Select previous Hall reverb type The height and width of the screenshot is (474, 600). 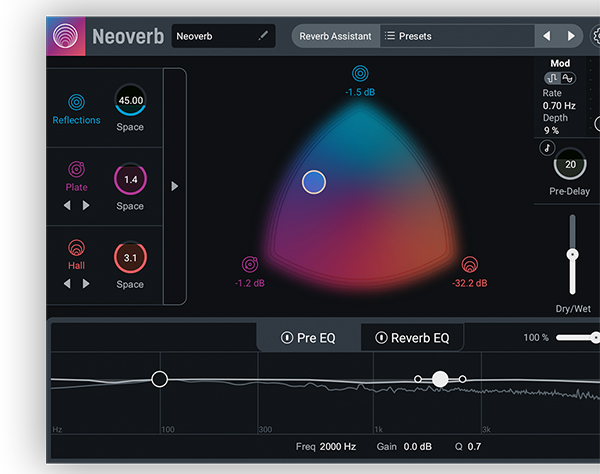[67, 283]
